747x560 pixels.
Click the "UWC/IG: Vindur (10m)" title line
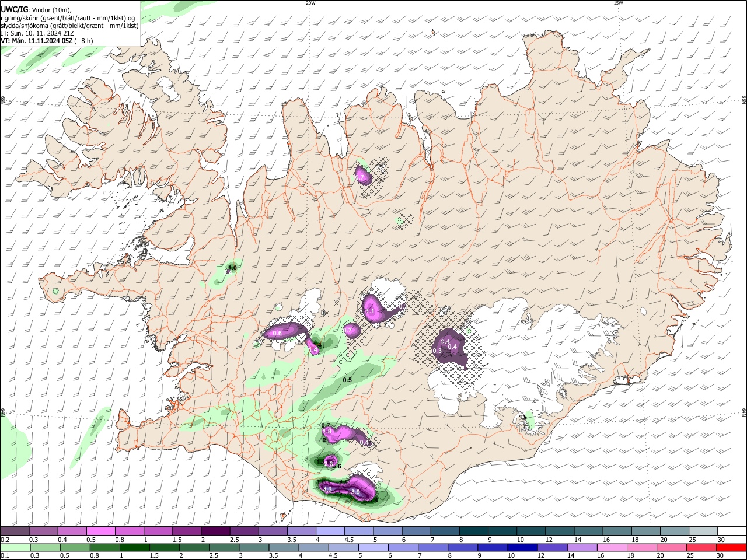36,9
